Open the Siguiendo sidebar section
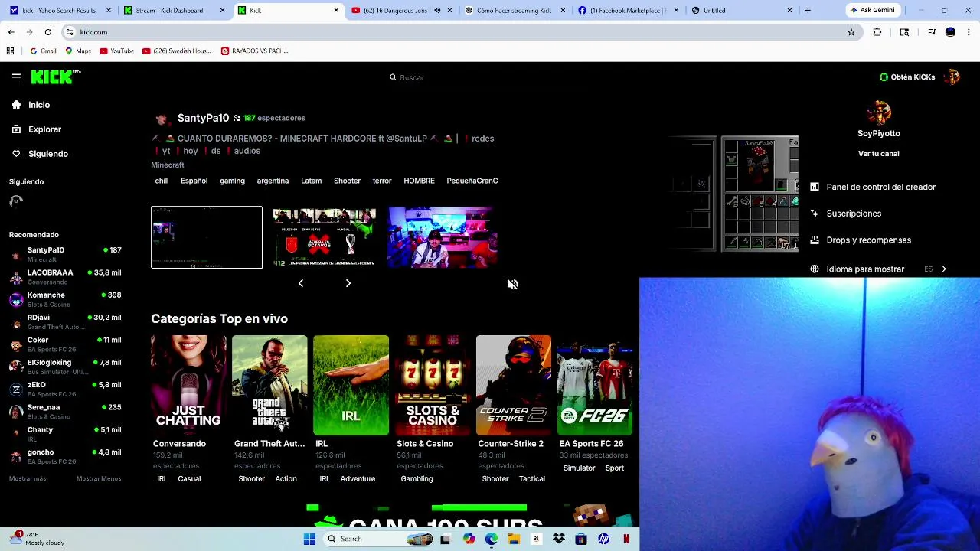 coord(48,154)
